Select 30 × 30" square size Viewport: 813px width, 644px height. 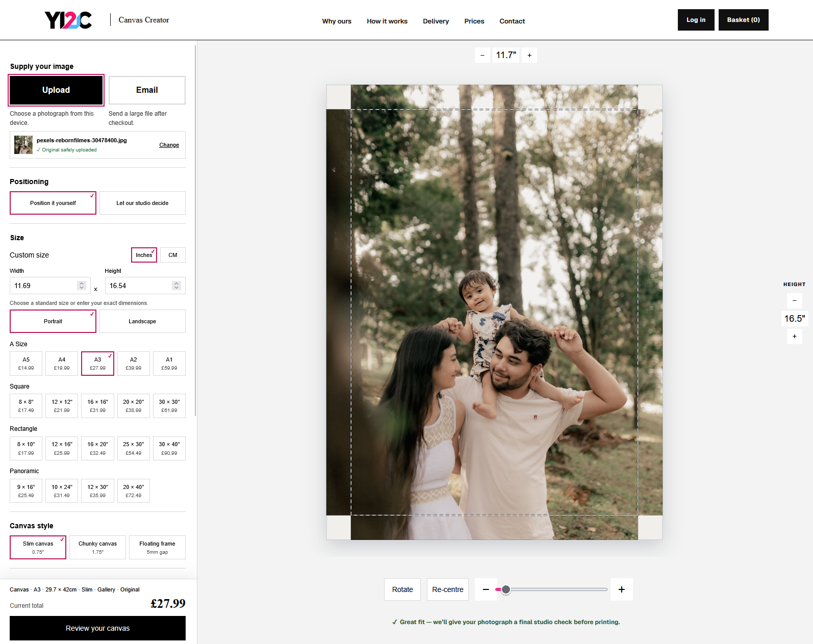[169, 406]
